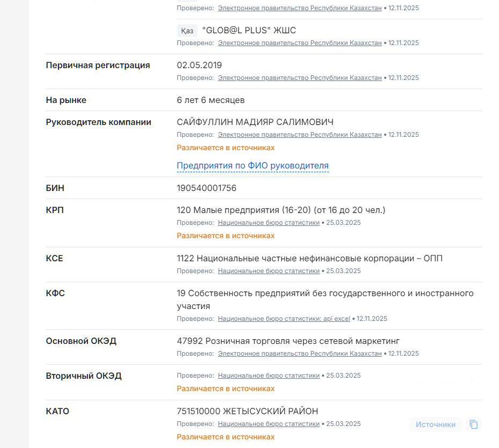The image size is (499, 448).
Task: Click the director name САЙФУЛЛИН МАДИЯР САЛИМОВИЧ
Action: (x=255, y=122)
